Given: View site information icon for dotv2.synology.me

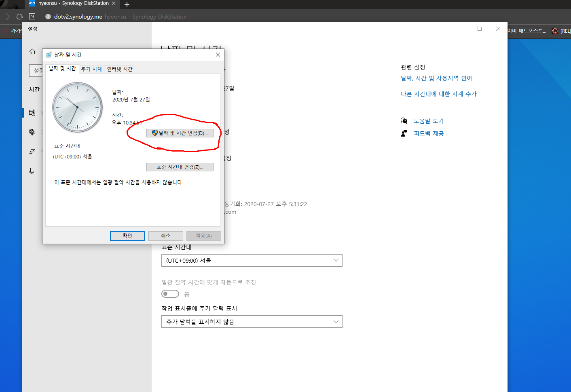Looking at the screenshot, I should click(48, 17).
